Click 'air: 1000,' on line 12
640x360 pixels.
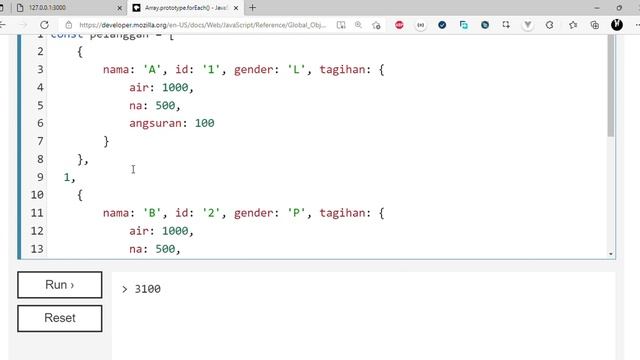161,231
